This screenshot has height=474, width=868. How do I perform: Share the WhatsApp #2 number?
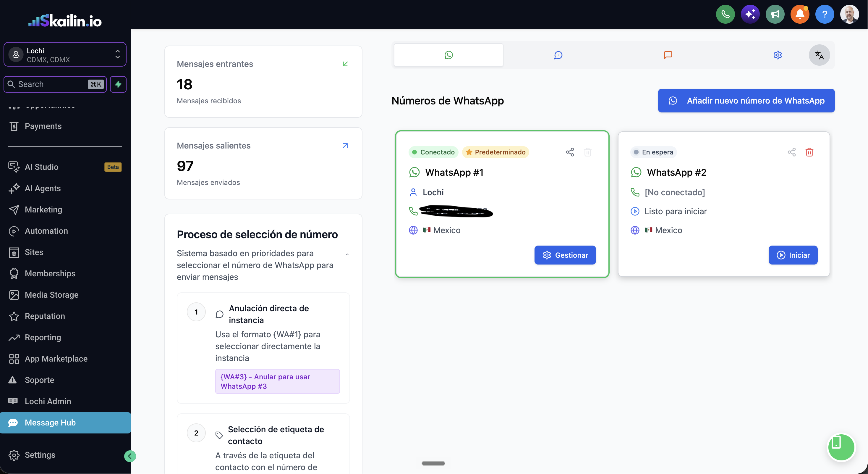click(x=791, y=152)
